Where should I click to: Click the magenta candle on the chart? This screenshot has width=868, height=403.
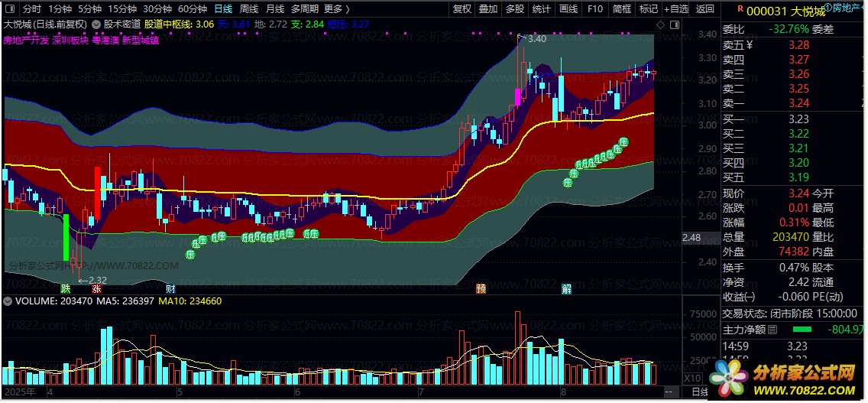tap(518, 96)
